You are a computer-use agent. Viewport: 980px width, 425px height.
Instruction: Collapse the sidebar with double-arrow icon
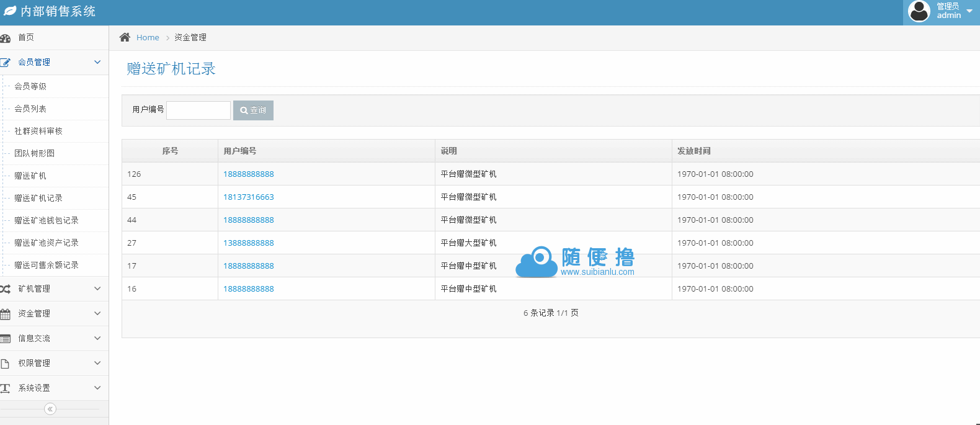coord(50,409)
